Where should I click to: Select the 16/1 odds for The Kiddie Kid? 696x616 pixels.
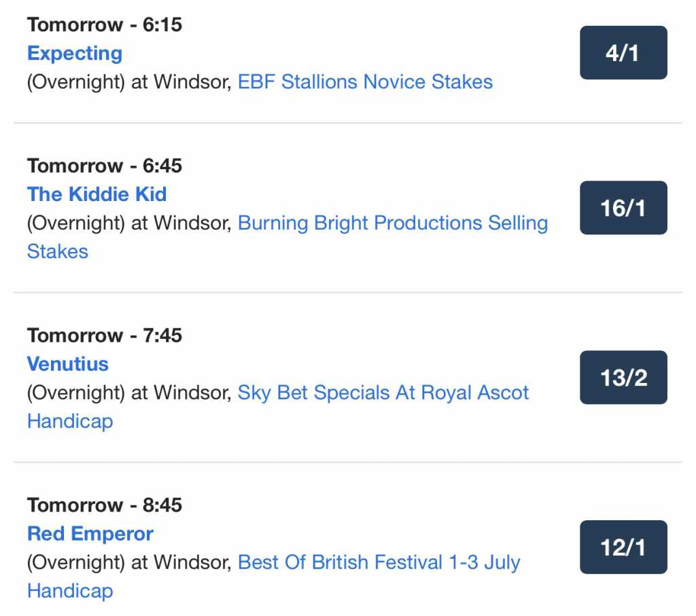[x=623, y=208]
